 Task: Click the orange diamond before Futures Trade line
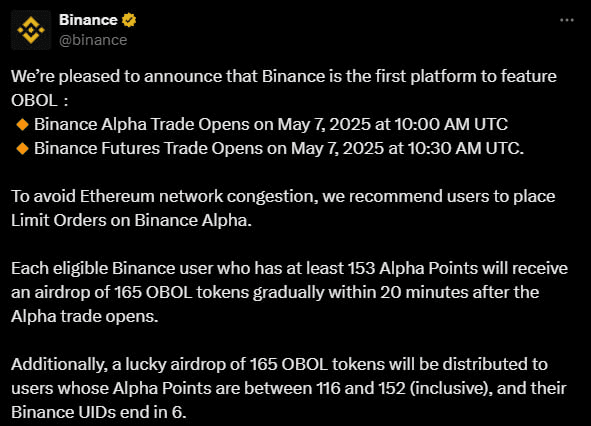(23, 149)
